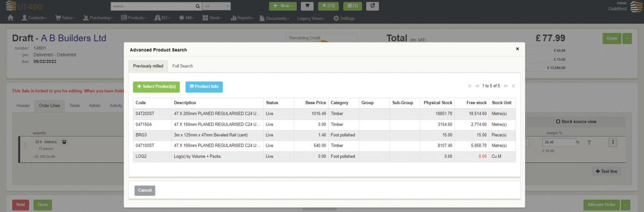The image size is (644, 212).
Task: Go to last page of search results
Action: tap(513, 86)
